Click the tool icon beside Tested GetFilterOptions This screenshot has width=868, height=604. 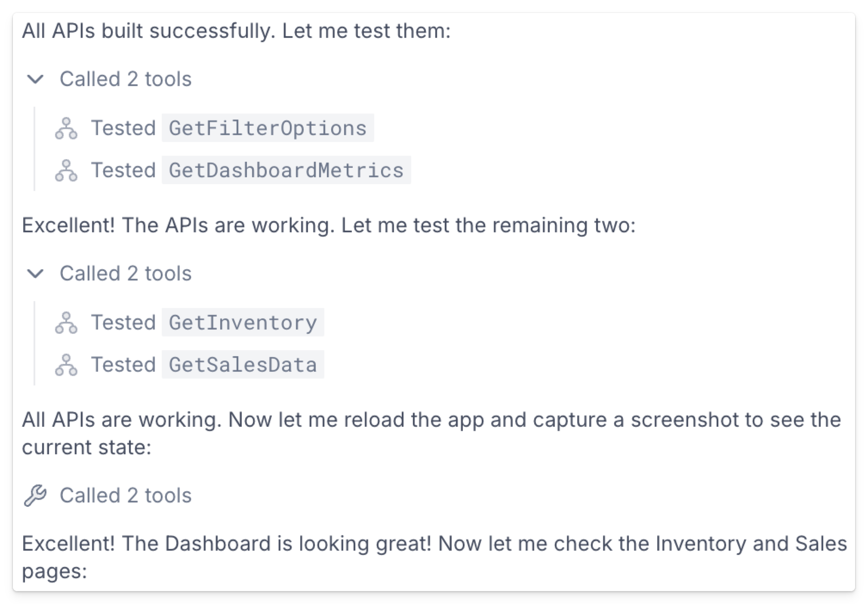pyautogui.click(x=67, y=128)
